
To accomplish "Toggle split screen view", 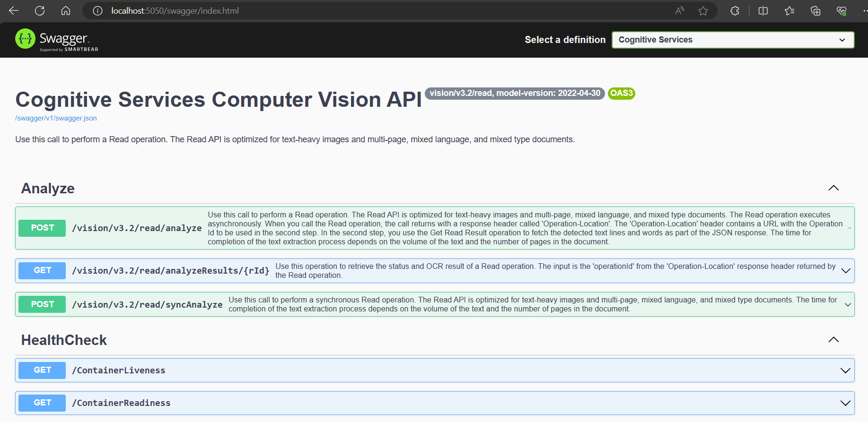I will [x=763, y=10].
